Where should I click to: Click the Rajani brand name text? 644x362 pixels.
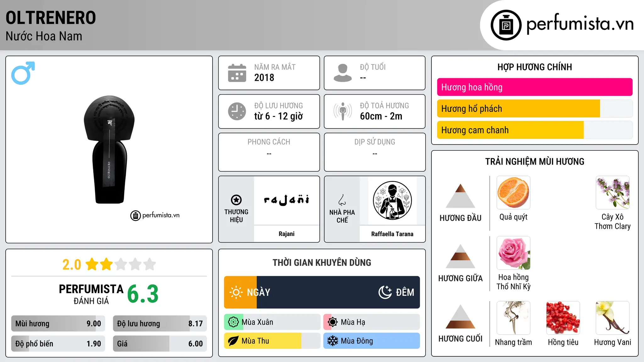pyautogui.click(x=286, y=234)
